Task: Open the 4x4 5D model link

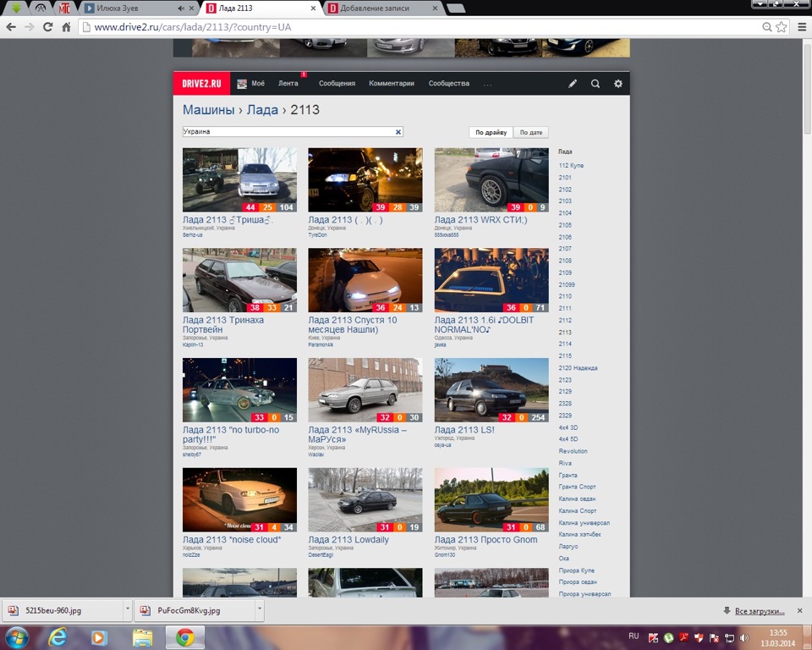Action: point(568,439)
